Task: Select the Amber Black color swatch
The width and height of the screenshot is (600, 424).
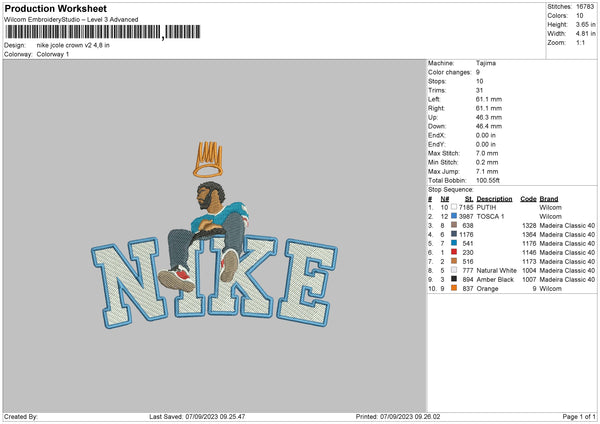Action: [x=454, y=279]
